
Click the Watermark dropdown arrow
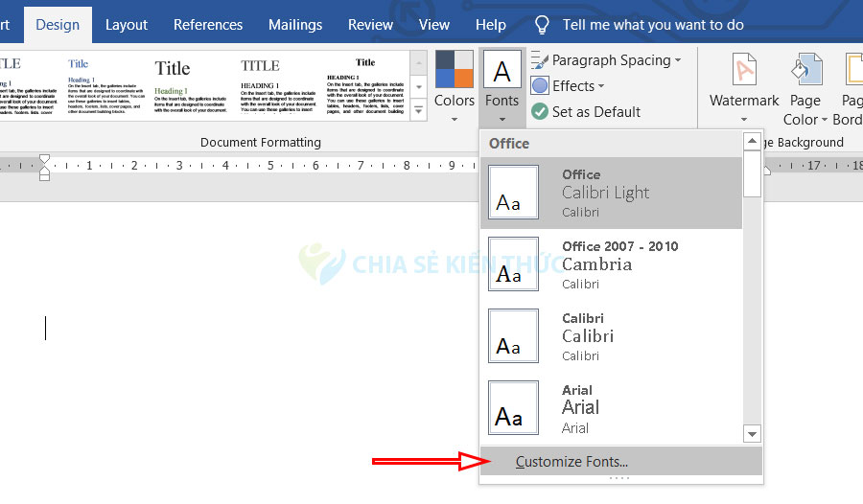tap(743, 120)
